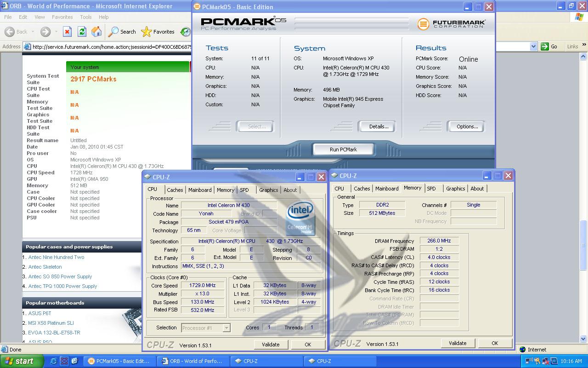The image size is (588, 368).
Task: Click the IE scrollbar down arrow
Action: [583, 339]
